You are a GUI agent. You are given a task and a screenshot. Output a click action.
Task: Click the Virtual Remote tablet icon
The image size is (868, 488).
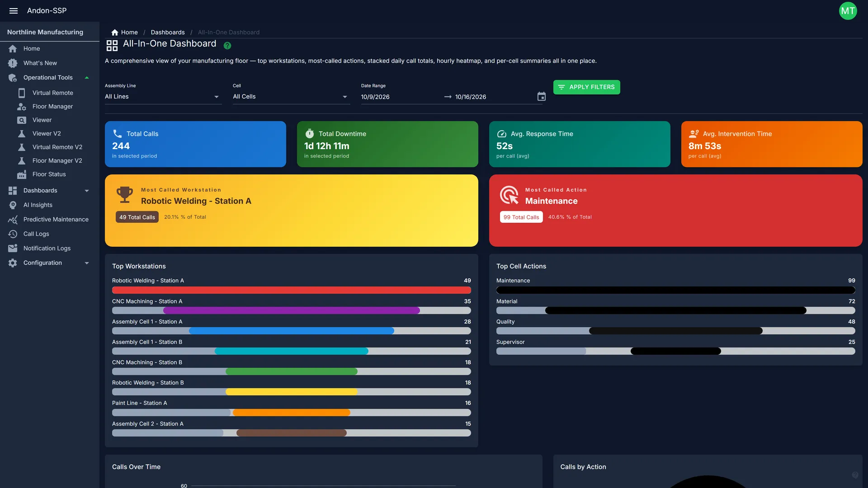point(22,93)
